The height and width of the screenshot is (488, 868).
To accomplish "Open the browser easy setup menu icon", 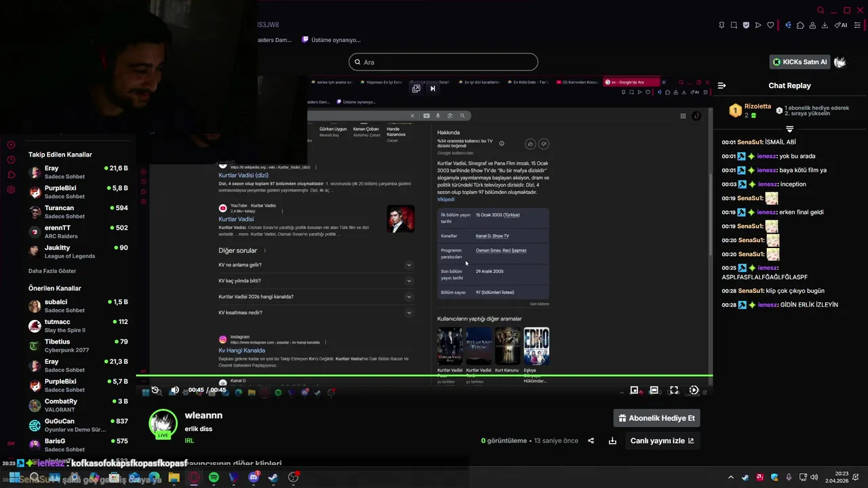I will 857,25.
